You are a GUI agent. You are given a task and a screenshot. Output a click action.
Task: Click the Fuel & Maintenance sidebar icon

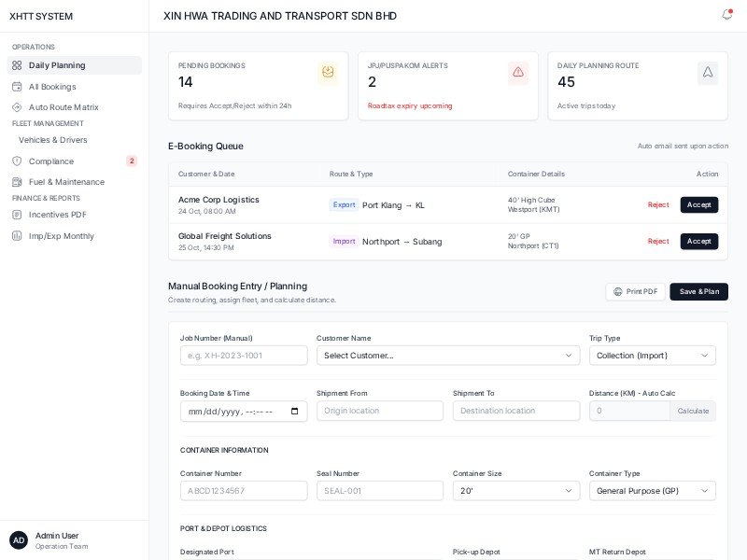17,182
